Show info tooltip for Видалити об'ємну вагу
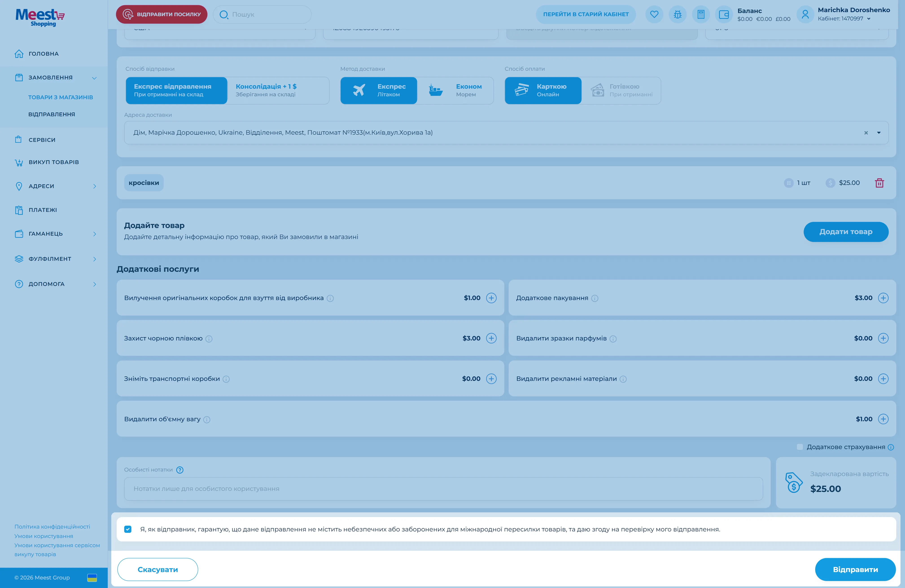The width and height of the screenshot is (905, 588). pos(207,419)
